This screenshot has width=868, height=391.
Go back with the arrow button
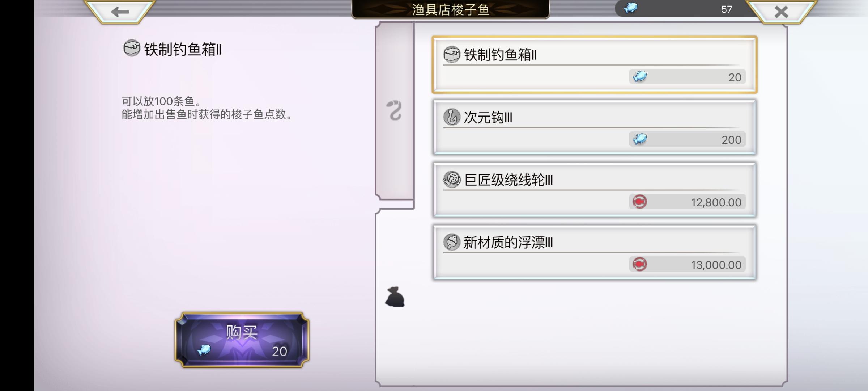coord(120,12)
